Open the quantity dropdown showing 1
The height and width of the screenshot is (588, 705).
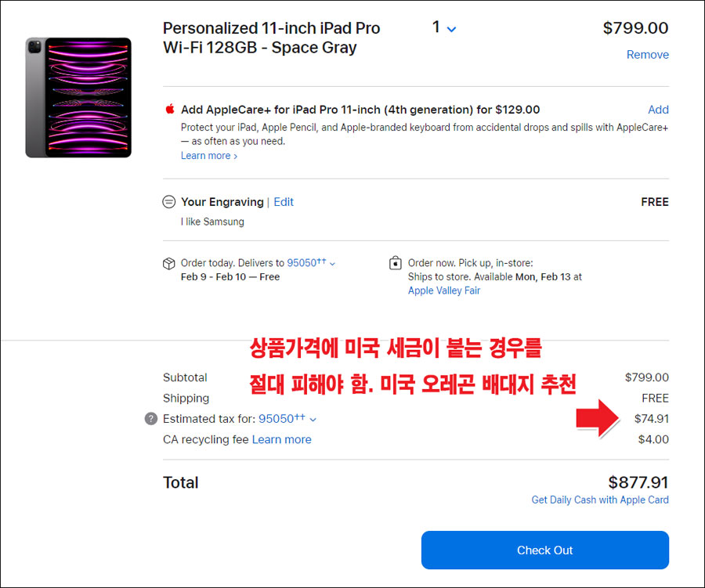444,28
